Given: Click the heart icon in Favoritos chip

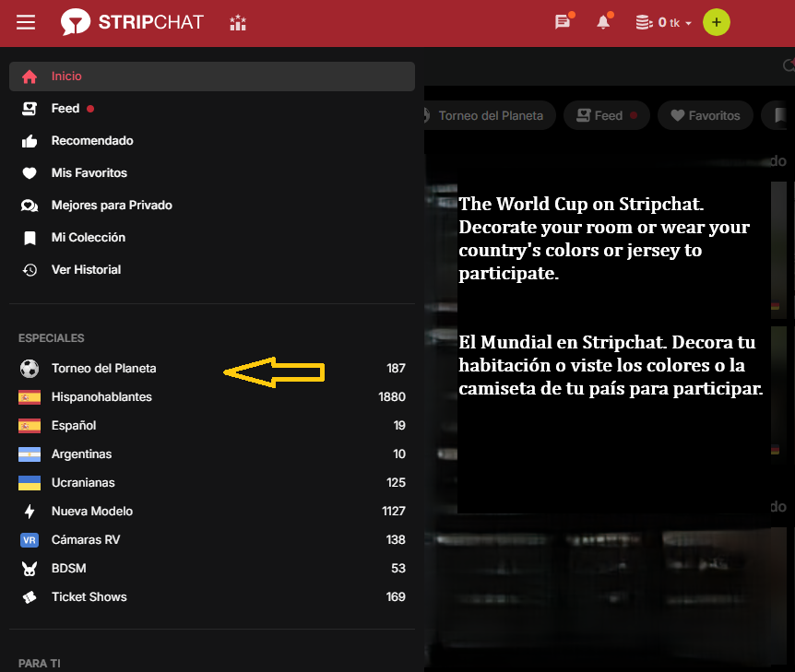Looking at the screenshot, I should click(x=677, y=115).
